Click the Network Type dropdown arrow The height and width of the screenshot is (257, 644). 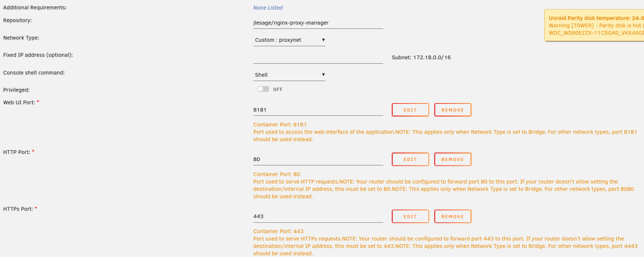tap(323, 40)
